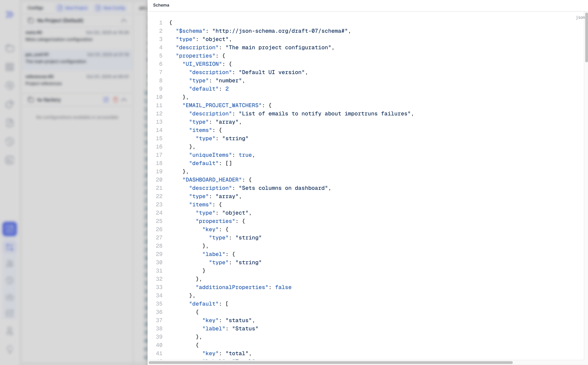Select the circle indicator beside In Factory

pos(31,100)
